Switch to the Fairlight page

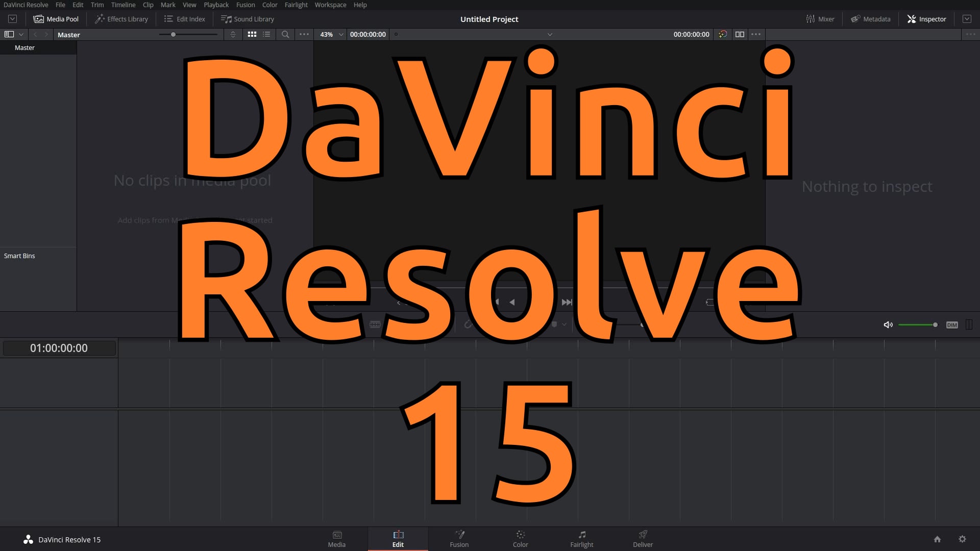tap(581, 538)
